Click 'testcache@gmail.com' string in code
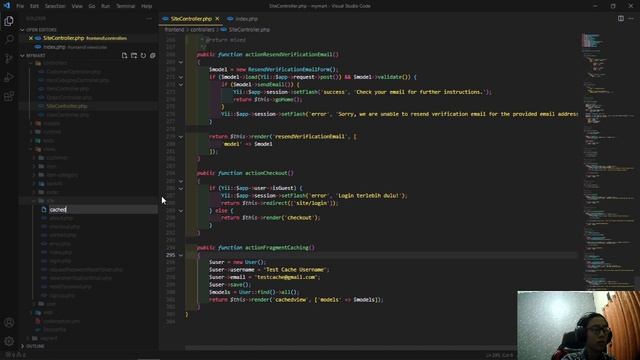 [x=287, y=277]
